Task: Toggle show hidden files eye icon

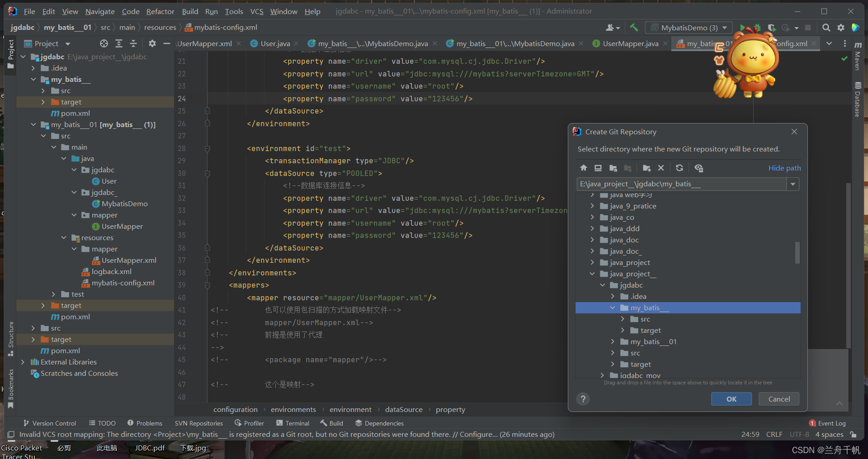Action: (x=698, y=168)
